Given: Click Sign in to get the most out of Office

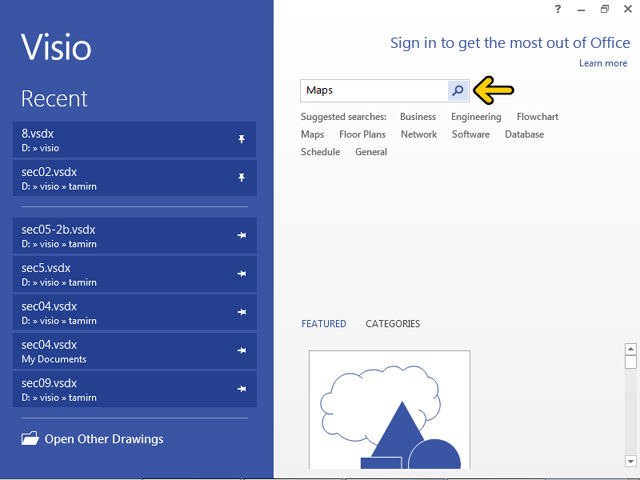Looking at the screenshot, I should point(510,43).
